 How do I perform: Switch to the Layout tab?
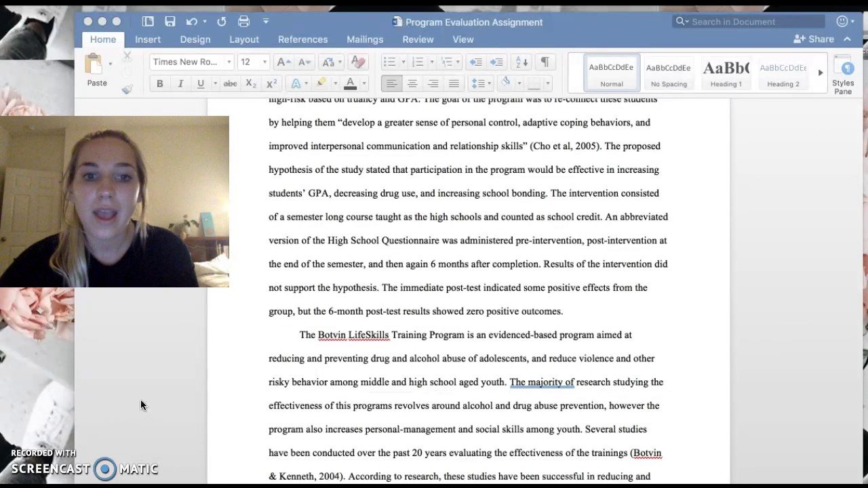244,39
